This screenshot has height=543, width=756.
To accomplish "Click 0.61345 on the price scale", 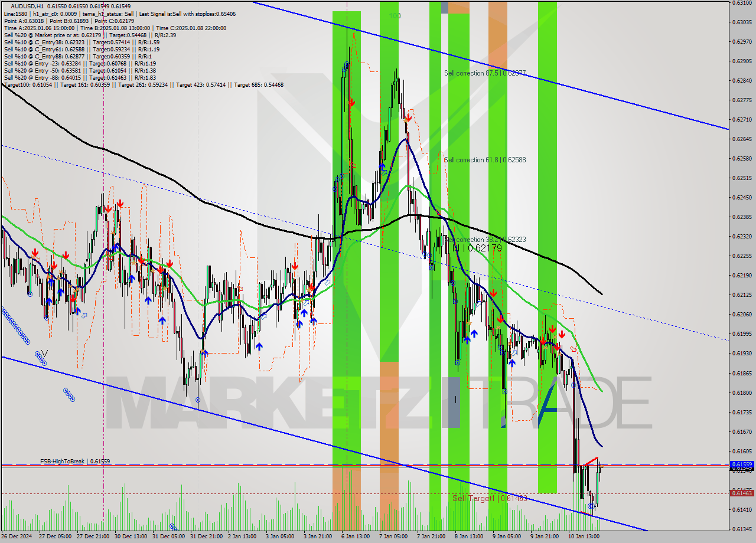I will [742, 529].
